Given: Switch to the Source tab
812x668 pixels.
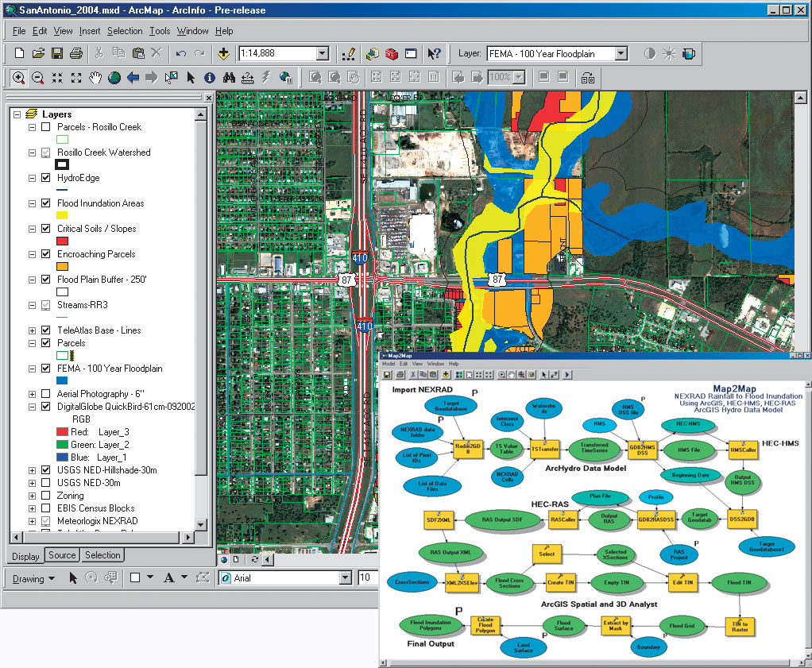Looking at the screenshot, I should click(x=62, y=555).
